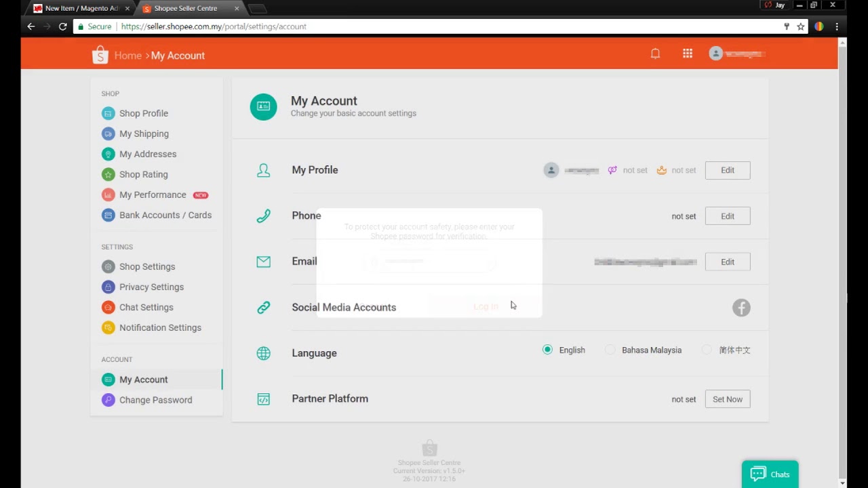This screenshot has height=488, width=868.
Task: Bookmark page with star icon
Action: [x=801, y=26]
